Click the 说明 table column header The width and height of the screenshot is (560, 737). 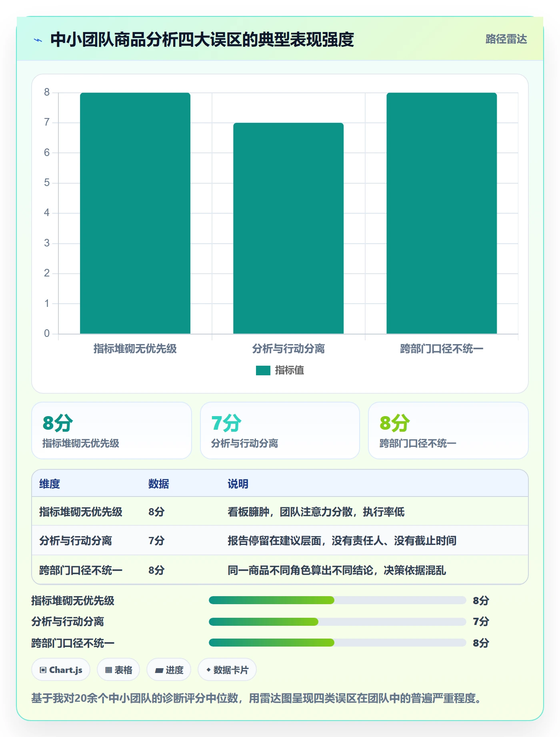(238, 484)
